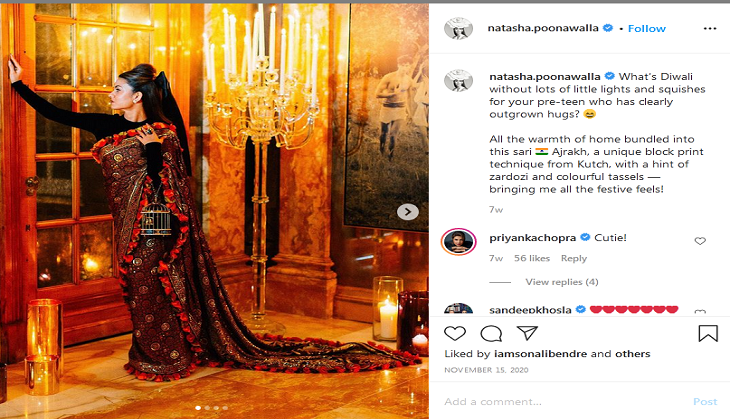Save post with bookmark icon
Viewport: 730px width, 419px height.
[708, 333]
